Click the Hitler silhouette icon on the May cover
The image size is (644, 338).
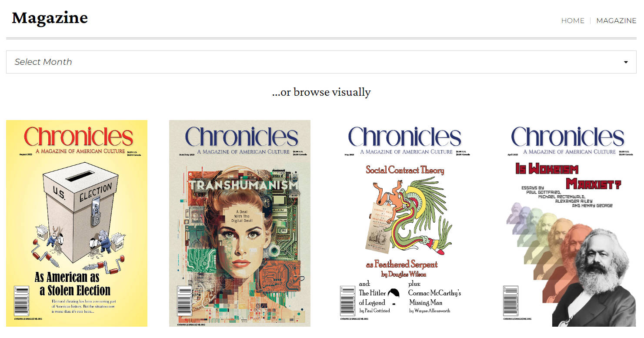(x=394, y=294)
